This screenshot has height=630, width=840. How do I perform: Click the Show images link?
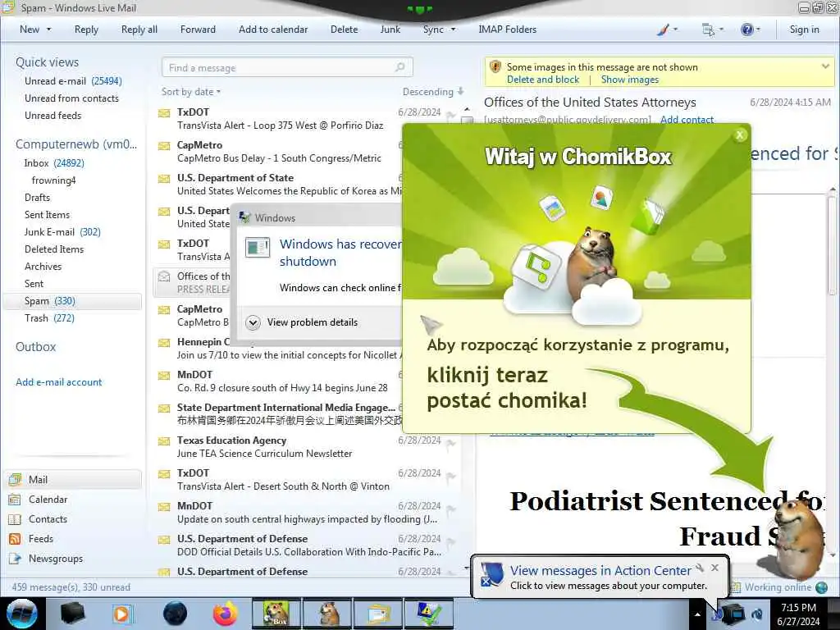(x=629, y=80)
